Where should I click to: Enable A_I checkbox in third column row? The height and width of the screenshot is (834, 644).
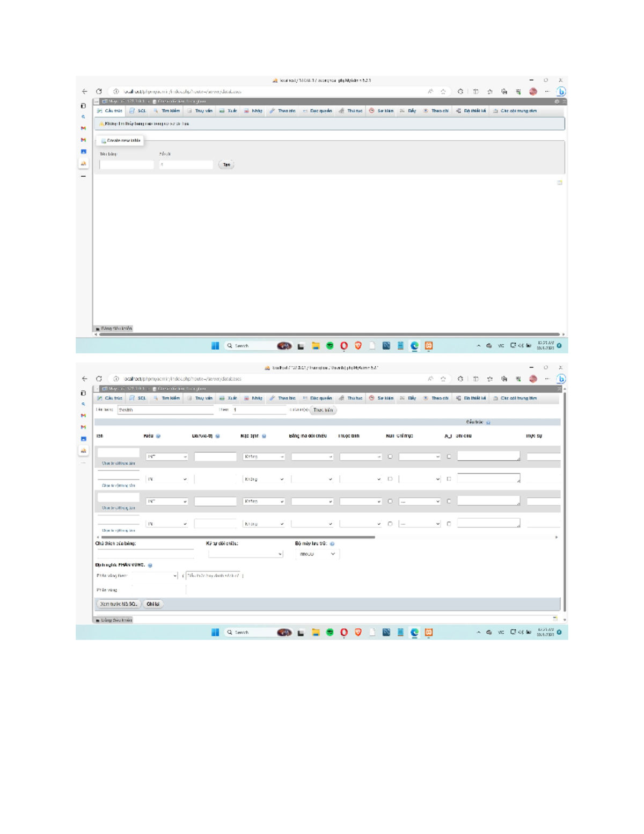click(x=449, y=502)
